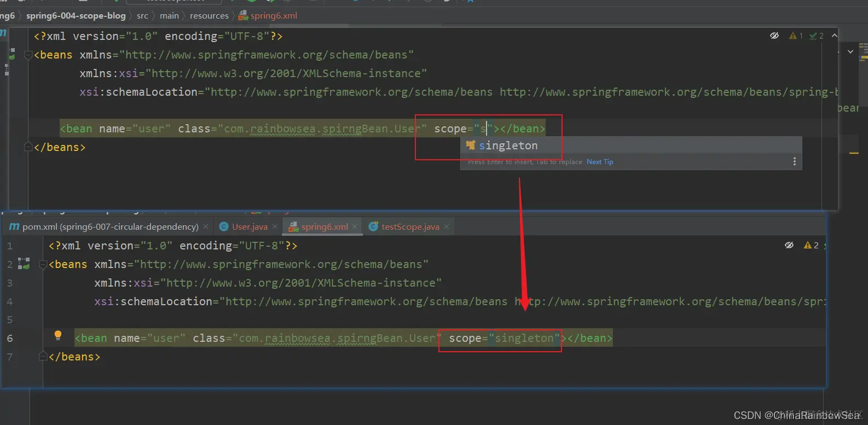Image resolution: width=868 pixels, height=425 pixels.
Task: Click the Maven m icon on pom.xml tab
Action: click(14, 226)
